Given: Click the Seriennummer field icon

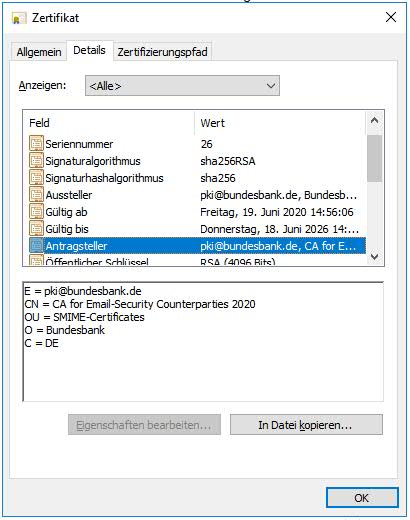Looking at the screenshot, I should 36,144.
